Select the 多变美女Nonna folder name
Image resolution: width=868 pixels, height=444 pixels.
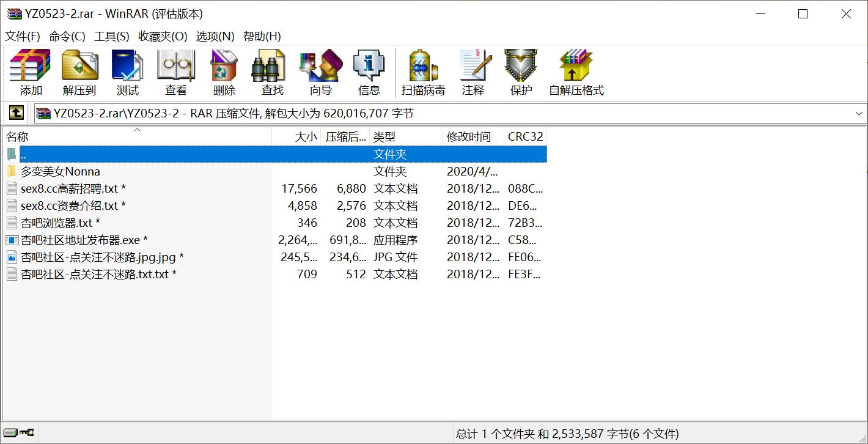pyautogui.click(x=61, y=171)
